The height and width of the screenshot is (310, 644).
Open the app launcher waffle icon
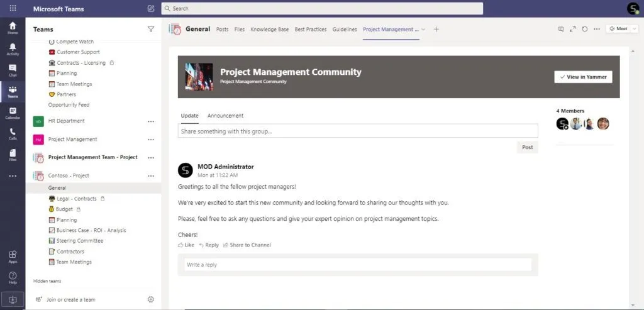click(13, 8)
